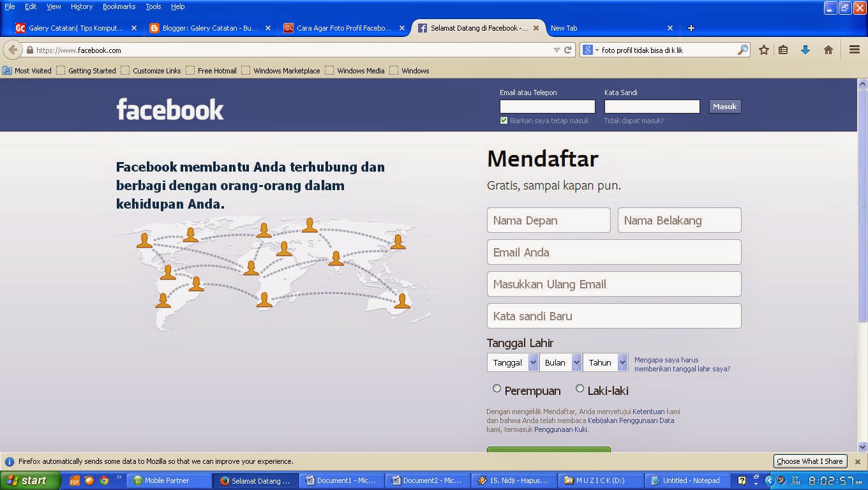Viewport: 868px width, 490px height.
Task: Open the Bookmarks menu
Action: [119, 6]
